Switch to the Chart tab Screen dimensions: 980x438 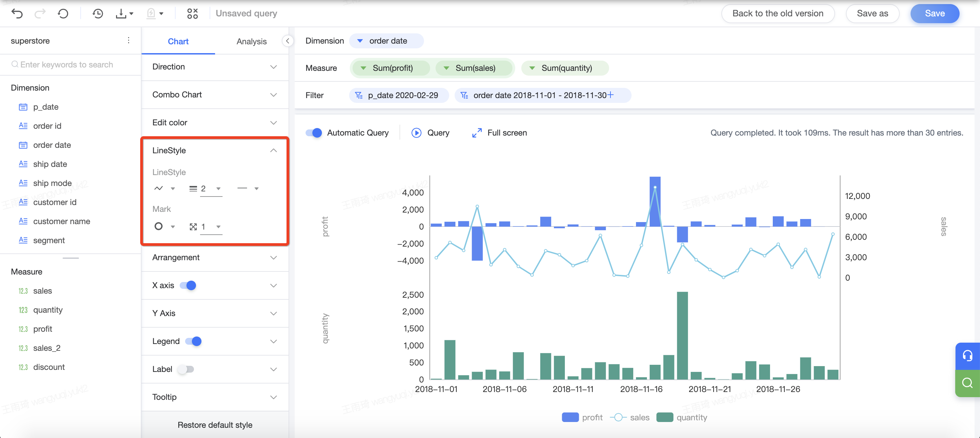coord(178,41)
